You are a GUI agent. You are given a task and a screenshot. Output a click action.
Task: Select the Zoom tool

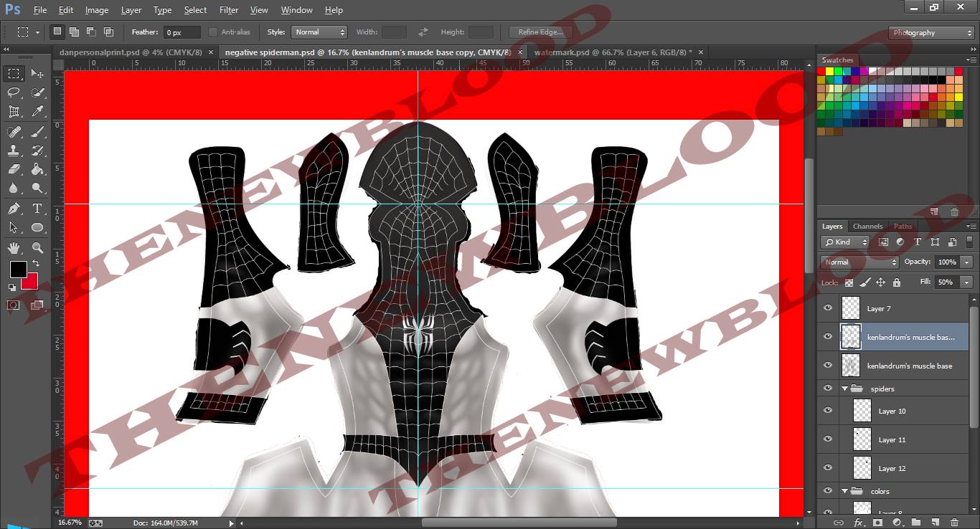pos(37,248)
